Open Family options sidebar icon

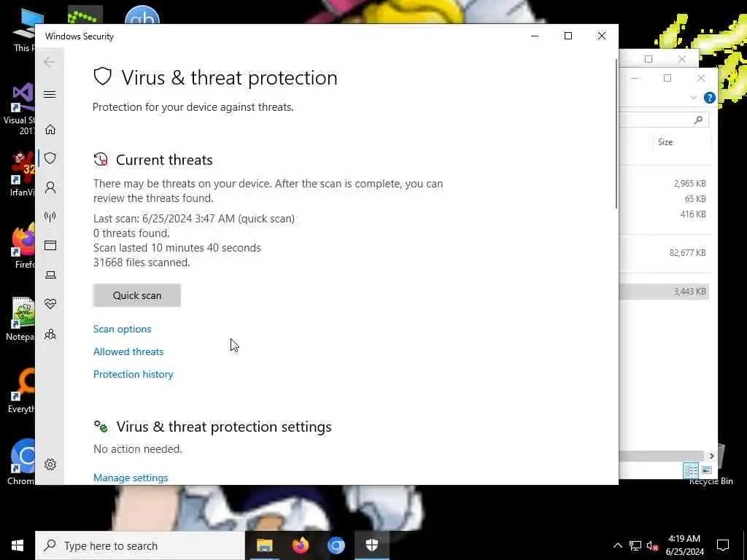click(50, 334)
